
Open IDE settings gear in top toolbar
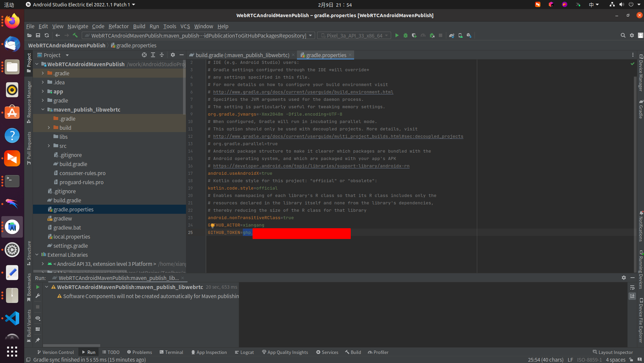click(632, 36)
